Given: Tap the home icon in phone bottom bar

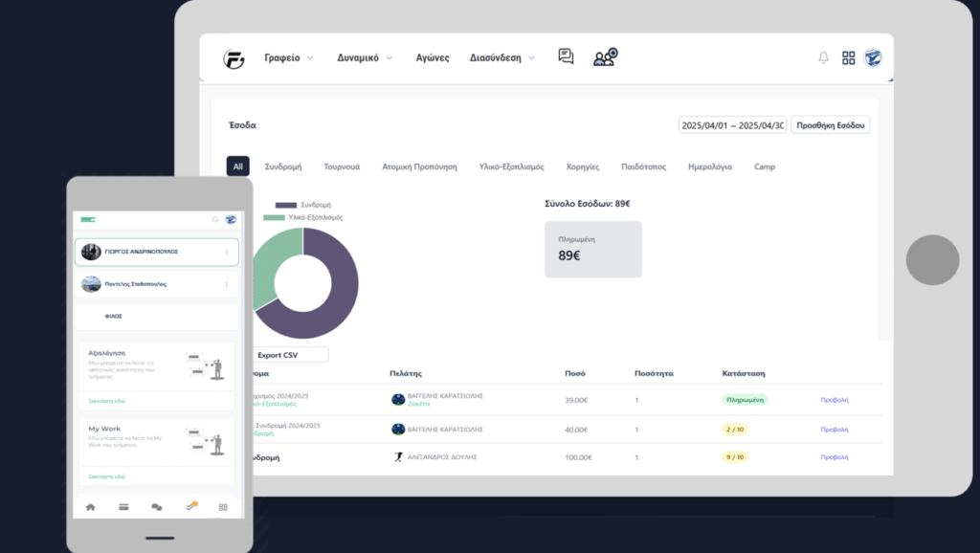Looking at the screenshot, I should coord(90,506).
